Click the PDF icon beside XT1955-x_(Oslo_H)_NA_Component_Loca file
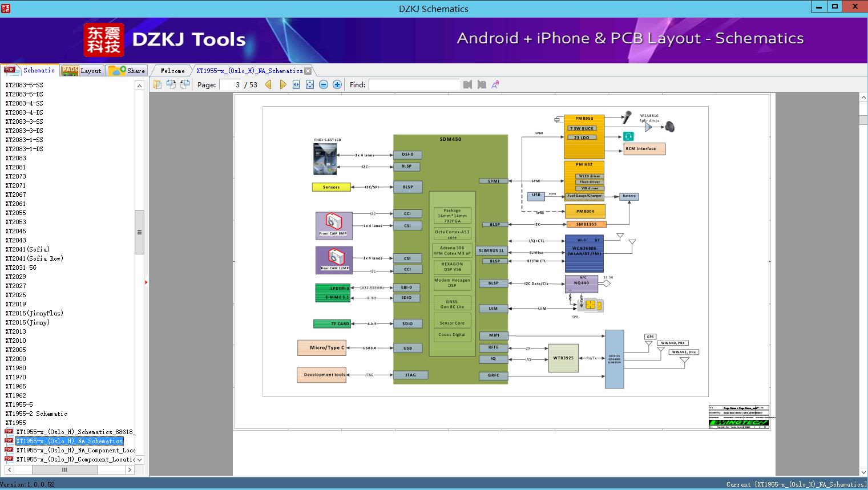Viewport: 868px width, 490px height. (x=9, y=450)
